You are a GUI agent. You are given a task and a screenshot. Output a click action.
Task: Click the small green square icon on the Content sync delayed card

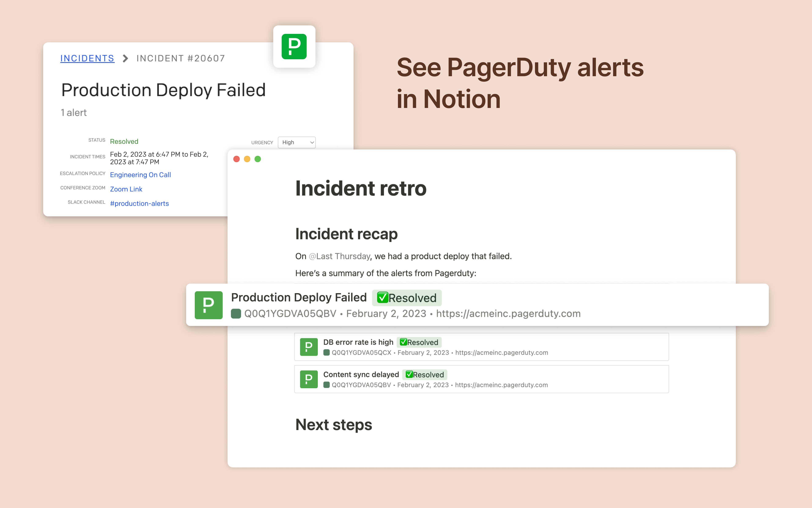pyautogui.click(x=326, y=385)
